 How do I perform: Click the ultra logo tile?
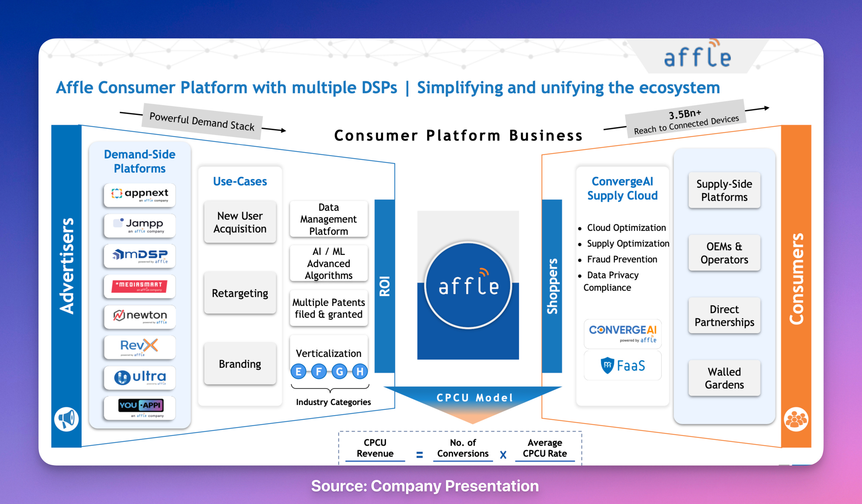pyautogui.click(x=140, y=378)
